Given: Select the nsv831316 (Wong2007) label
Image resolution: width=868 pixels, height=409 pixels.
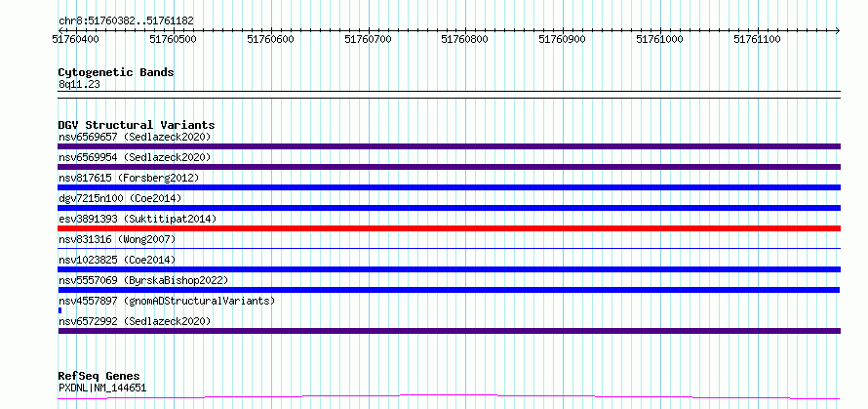Looking at the screenshot, I should (x=117, y=239).
